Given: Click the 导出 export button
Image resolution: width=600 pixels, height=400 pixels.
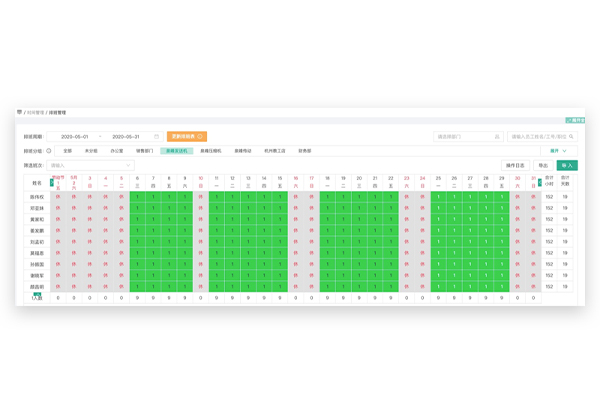Looking at the screenshot, I should coord(543,165).
